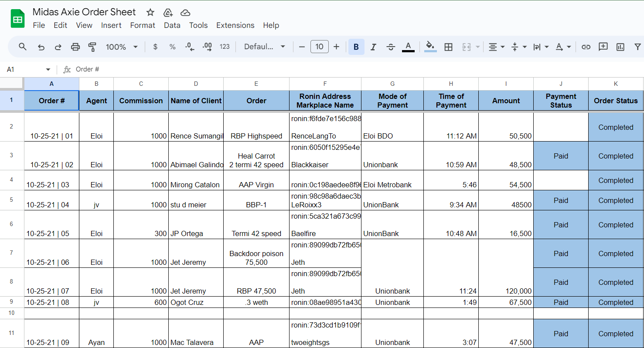Select the Mode of Payment header cell
The image size is (644, 348).
[392, 101]
